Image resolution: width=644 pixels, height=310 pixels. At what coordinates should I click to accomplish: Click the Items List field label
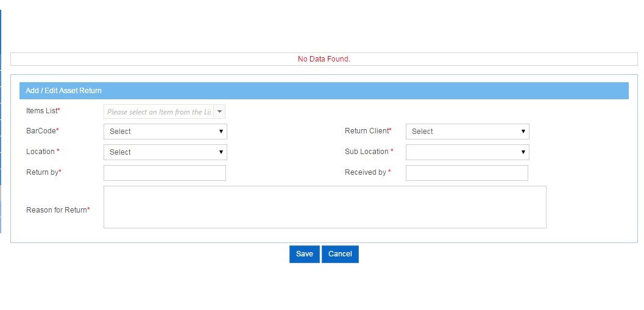(43, 110)
